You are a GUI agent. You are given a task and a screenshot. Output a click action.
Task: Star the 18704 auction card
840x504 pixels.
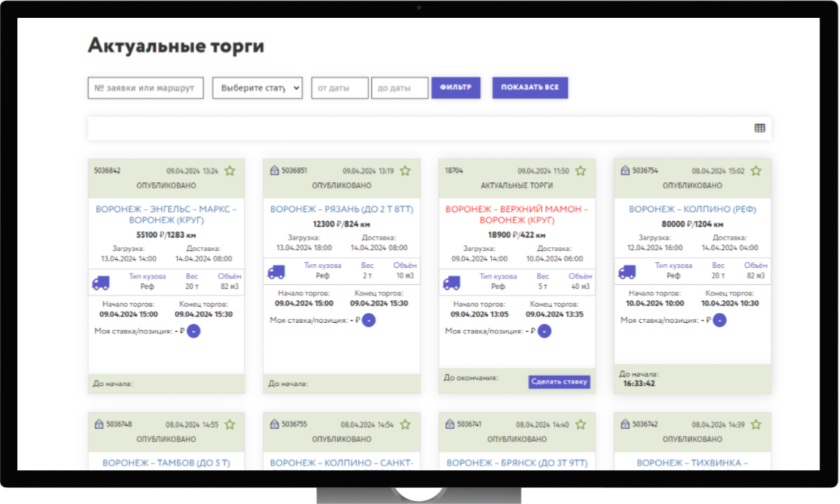click(580, 171)
